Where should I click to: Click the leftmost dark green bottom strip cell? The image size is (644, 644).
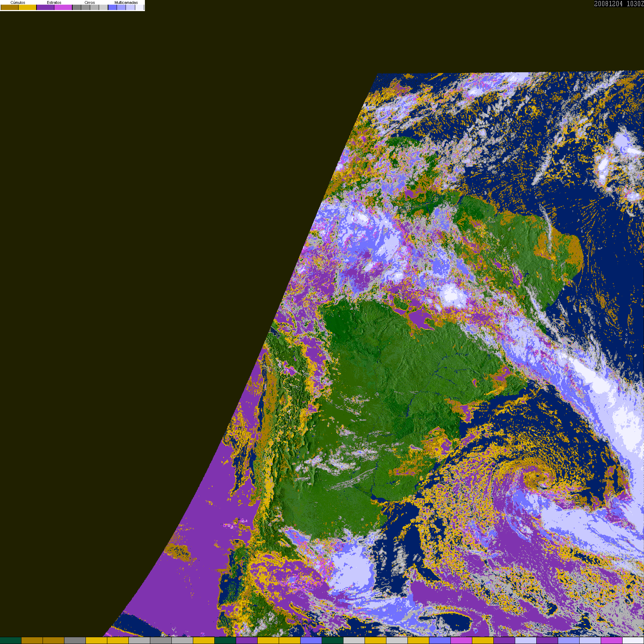click(x=11, y=640)
